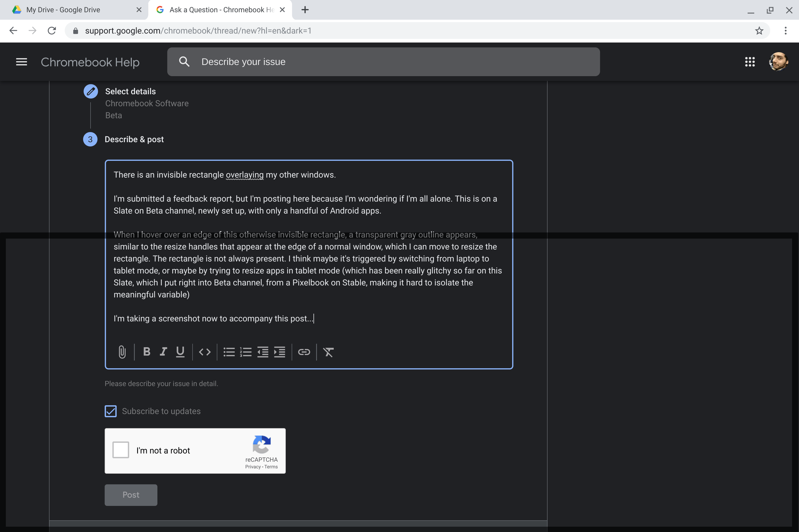Click the search magnifier icon

[184, 62]
